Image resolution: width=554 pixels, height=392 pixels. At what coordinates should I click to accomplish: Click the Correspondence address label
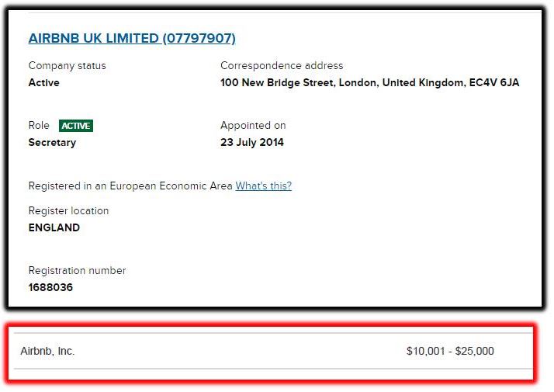click(282, 66)
